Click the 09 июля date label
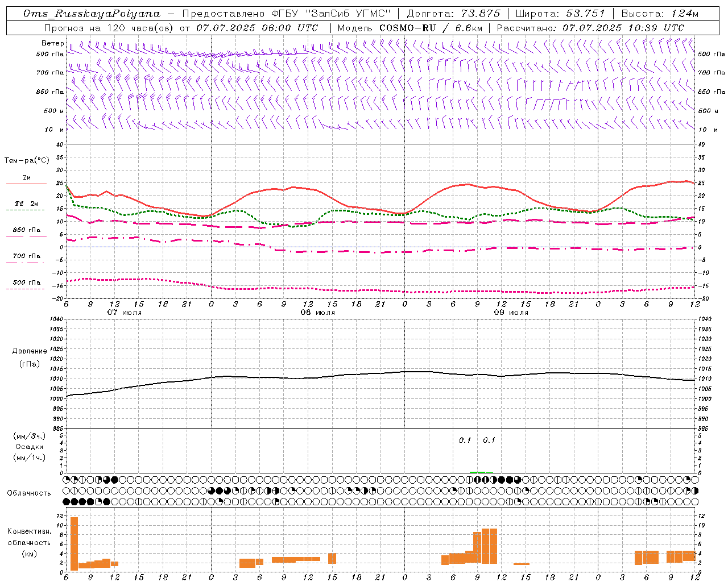This screenshot has height=582, width=728. click(511, 313)
